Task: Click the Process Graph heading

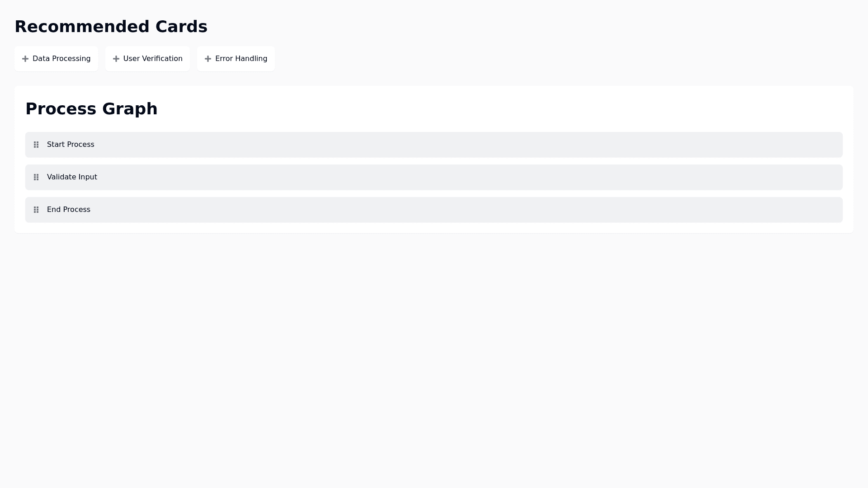Action: click(91, 109)
